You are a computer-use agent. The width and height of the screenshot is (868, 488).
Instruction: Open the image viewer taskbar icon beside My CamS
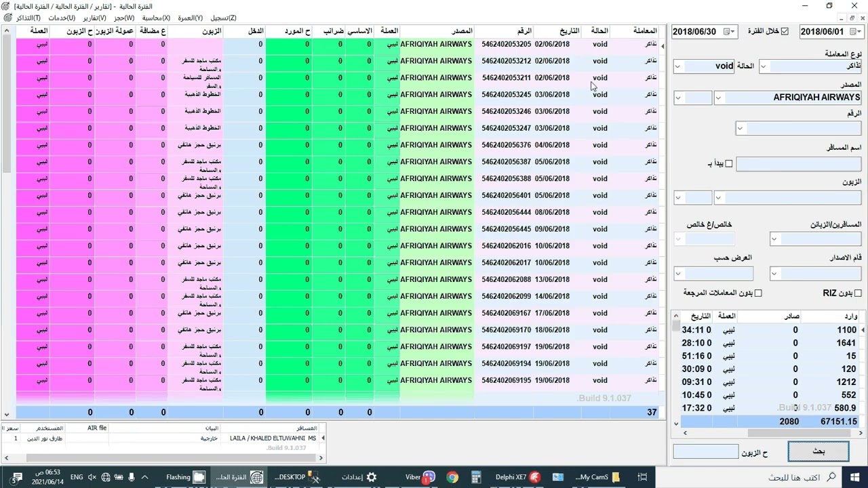[x=558, y=477]
